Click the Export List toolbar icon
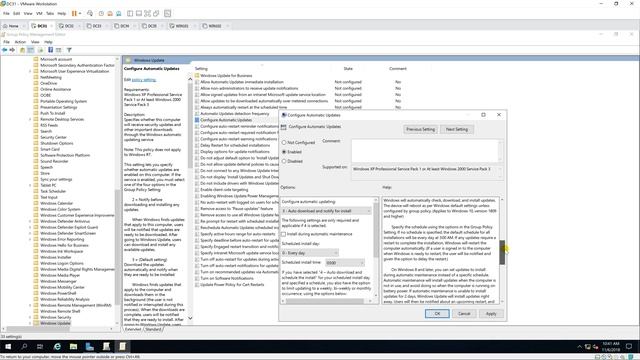The width and height of the screenshot is (640, 360). click(x=40, y=50)
